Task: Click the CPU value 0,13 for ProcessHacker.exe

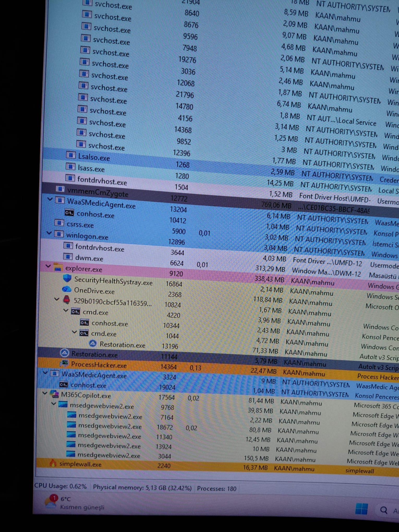Action: pos(196,368)
